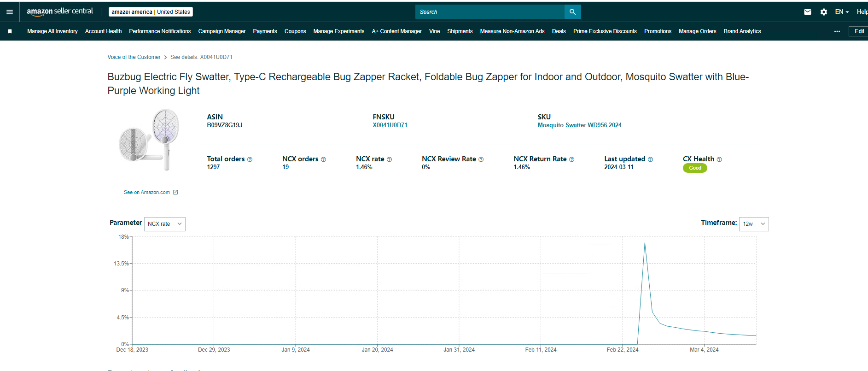Image resolution: width=868 pixels, height=371 pixels.
Task: Expand the EN language selector
Action: [x=842, y=12]
